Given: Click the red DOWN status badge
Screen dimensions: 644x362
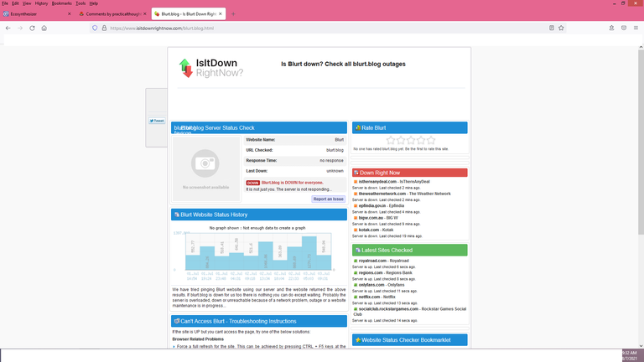Looking at the screenshot, I should click(x=252, y=183).
